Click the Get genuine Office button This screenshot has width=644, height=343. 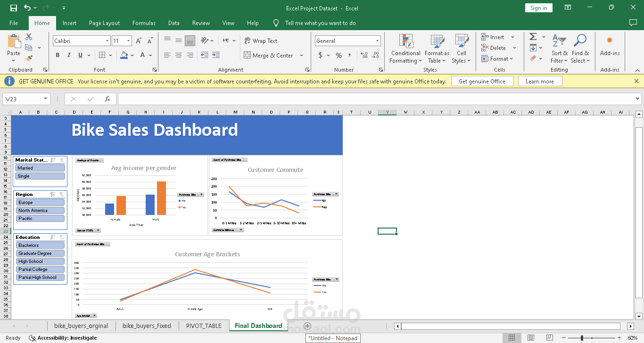pyautogui.click(x=482, y=81)
